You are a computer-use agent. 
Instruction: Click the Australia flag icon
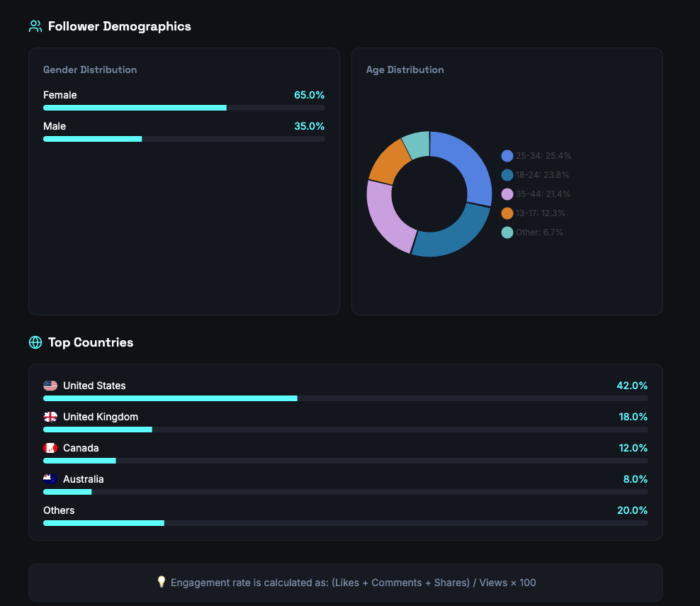click(x=50, y=478)
